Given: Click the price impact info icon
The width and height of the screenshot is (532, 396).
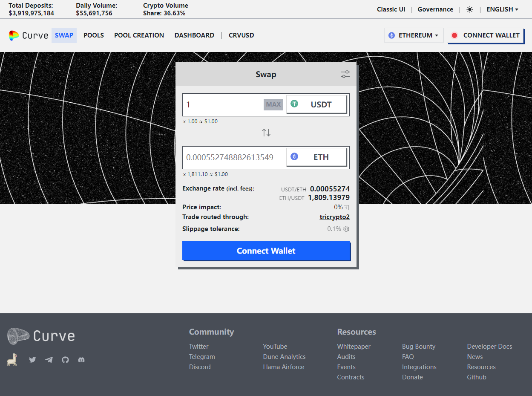Looking at the screenshot, I should 346,208.
